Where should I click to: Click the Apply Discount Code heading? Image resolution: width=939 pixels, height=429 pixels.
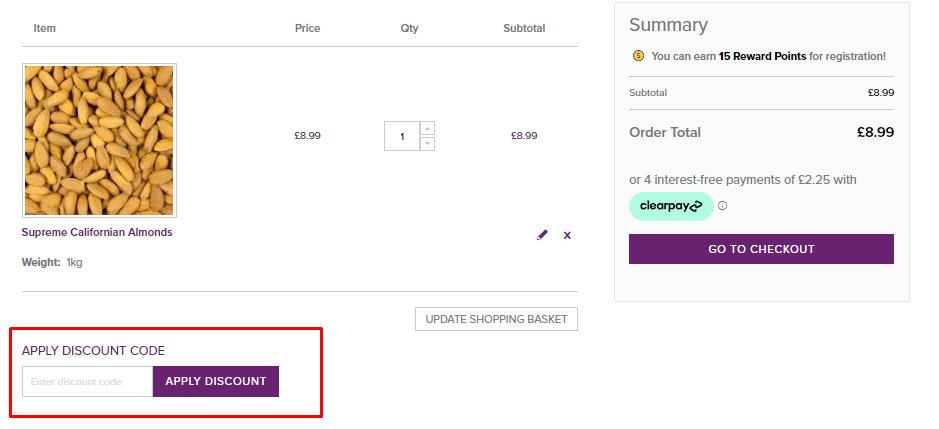(x=93, y=350)
